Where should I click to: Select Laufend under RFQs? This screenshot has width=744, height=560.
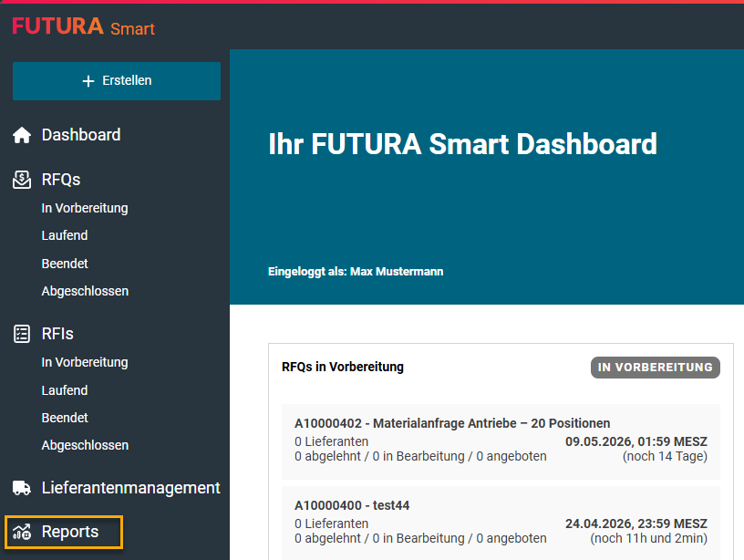click(65, 235)
